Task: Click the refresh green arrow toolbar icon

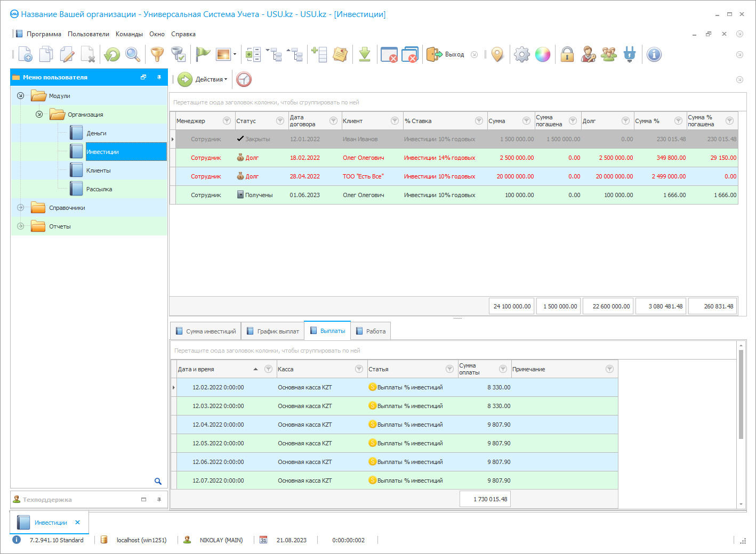Action: [x=112, y=54]
